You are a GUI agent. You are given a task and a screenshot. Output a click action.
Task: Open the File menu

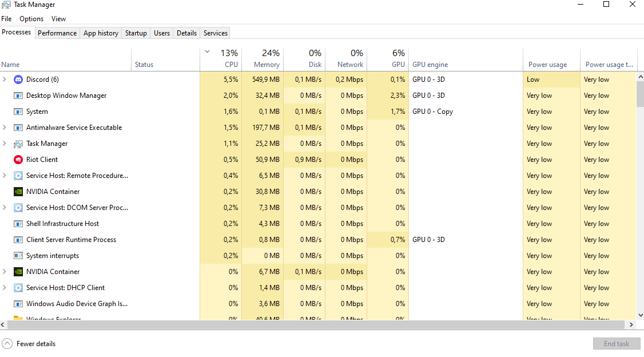[6, 19]
